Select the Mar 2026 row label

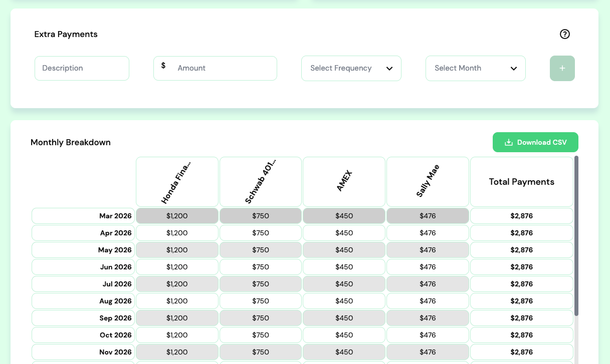tap(83, 216)
